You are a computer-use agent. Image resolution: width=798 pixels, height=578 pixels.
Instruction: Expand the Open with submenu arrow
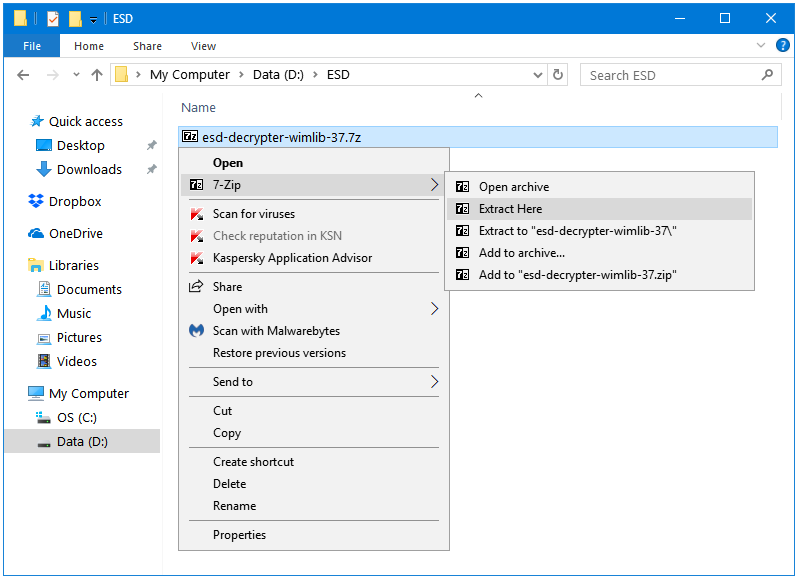point(434,308)
